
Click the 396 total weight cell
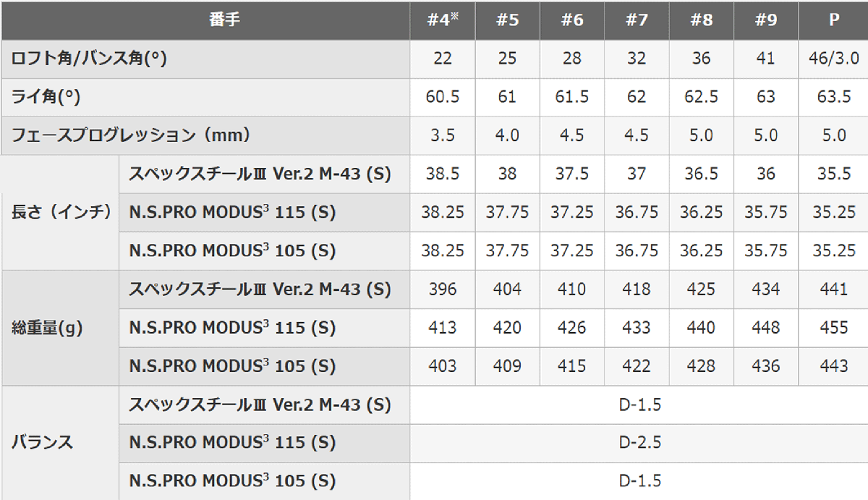click(443, 289)
